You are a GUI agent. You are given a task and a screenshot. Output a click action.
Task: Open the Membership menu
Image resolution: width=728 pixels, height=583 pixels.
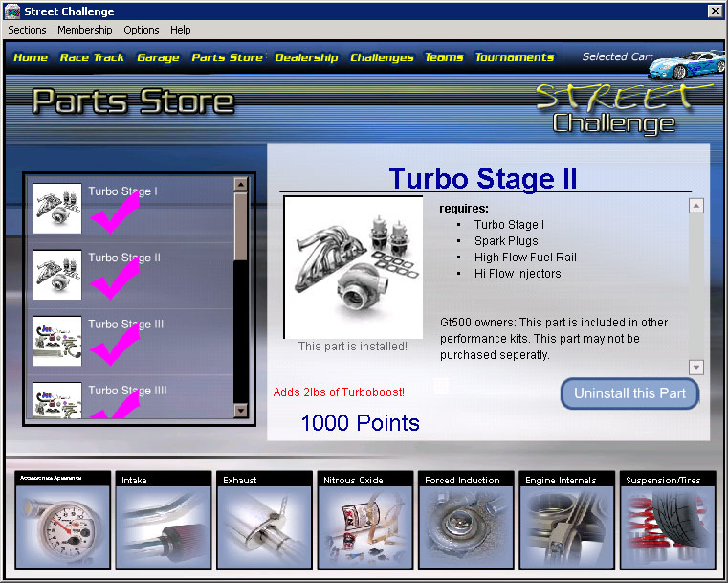tap(85, 30)
